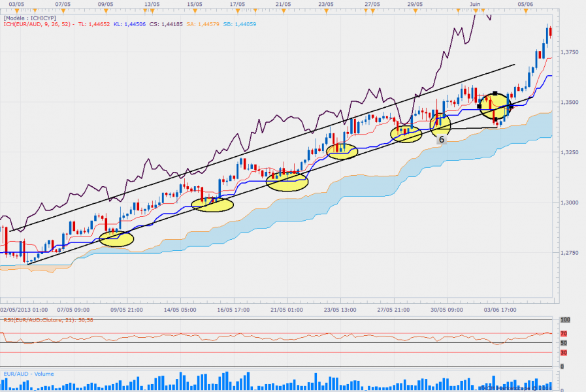The width and height of the screenshot is (586, 392).
Task: Click the left handle of the selected ellipse
Action: pyautogui.click(x=480, y=106)
